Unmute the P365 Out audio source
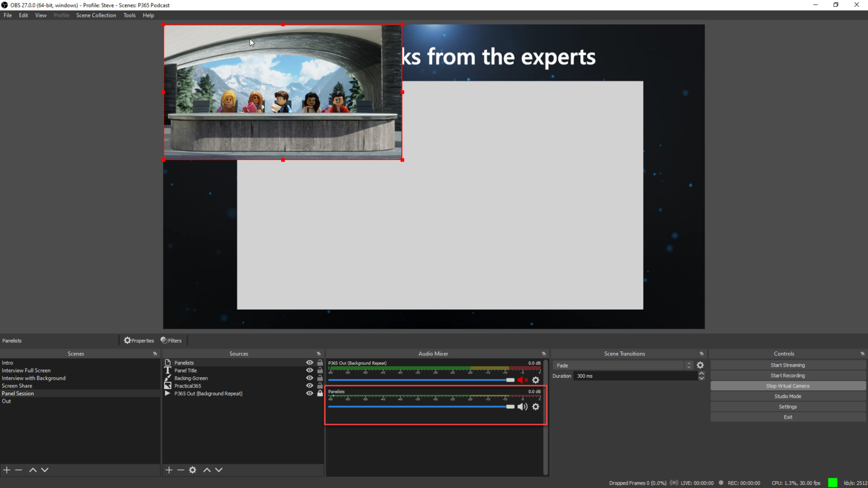Viewport: 868px width, 488px height. [522, 380]
